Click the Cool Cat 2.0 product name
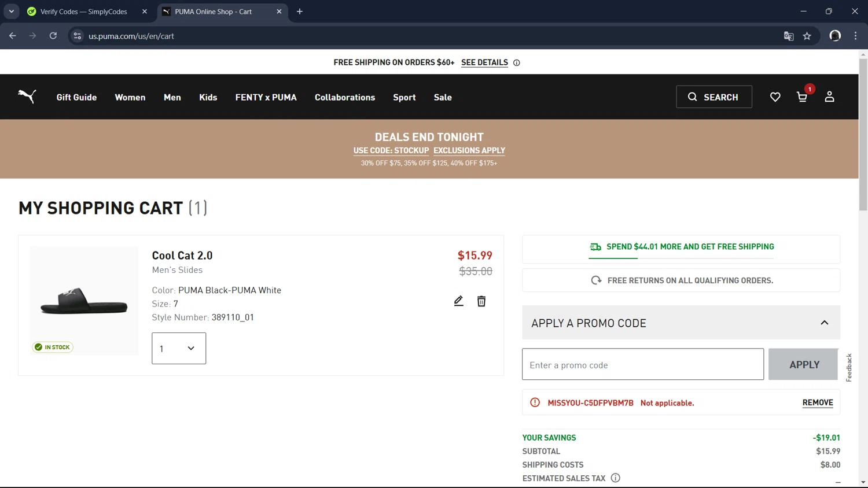This screenshot has width=868, height=488. [x=182, y=256]
